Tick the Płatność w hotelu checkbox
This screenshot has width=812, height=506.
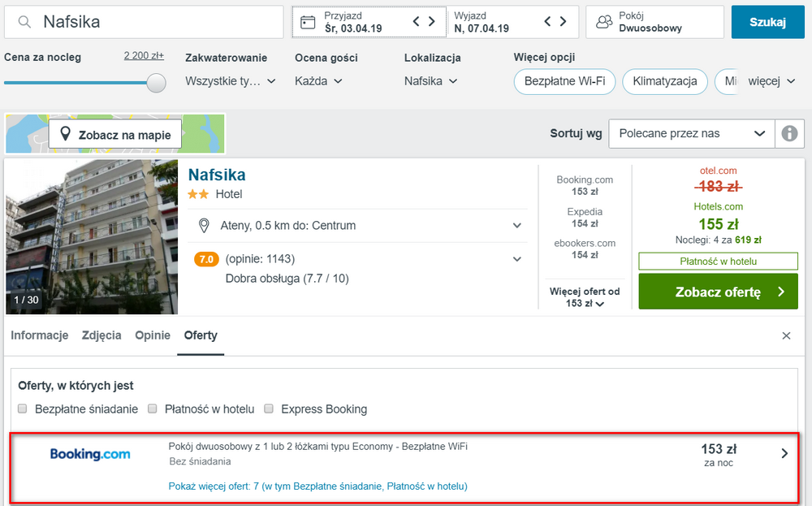153,409
